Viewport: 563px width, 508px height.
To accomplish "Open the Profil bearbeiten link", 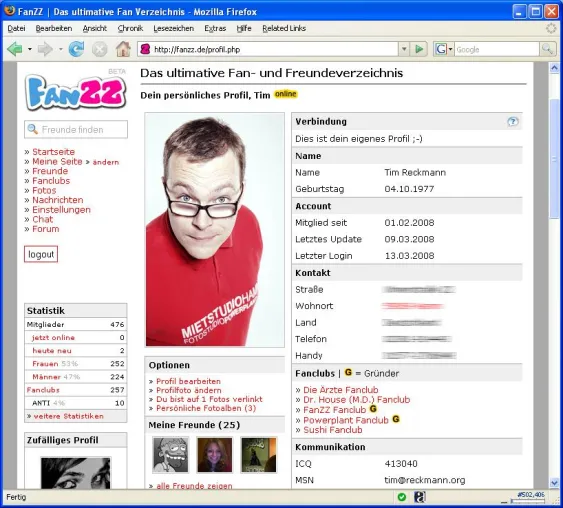I will pos(189,381).
